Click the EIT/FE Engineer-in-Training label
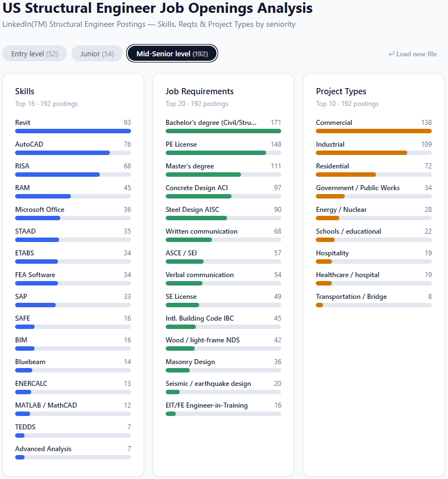448x479 pixels. pyautogui.click(x=206, y=405)
